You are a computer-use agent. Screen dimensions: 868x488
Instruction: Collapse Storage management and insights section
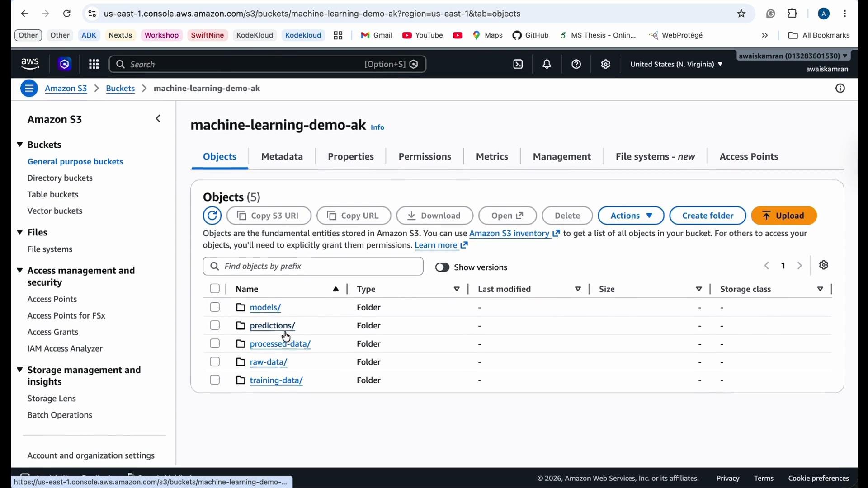[x=20, y=371]
